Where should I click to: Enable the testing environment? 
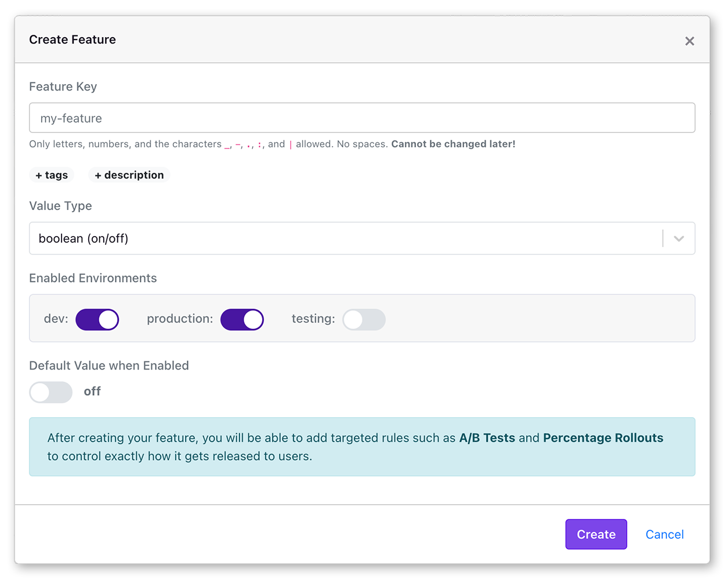point(364,319)
